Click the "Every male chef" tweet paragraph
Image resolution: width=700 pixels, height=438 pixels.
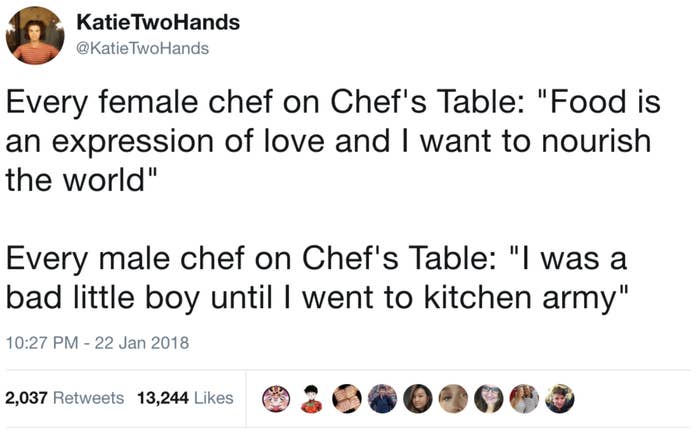318,278
